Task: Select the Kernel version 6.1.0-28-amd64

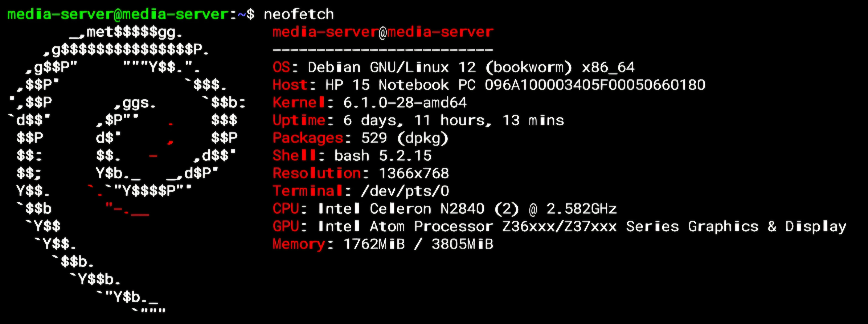Action: [x=405, y=103]
